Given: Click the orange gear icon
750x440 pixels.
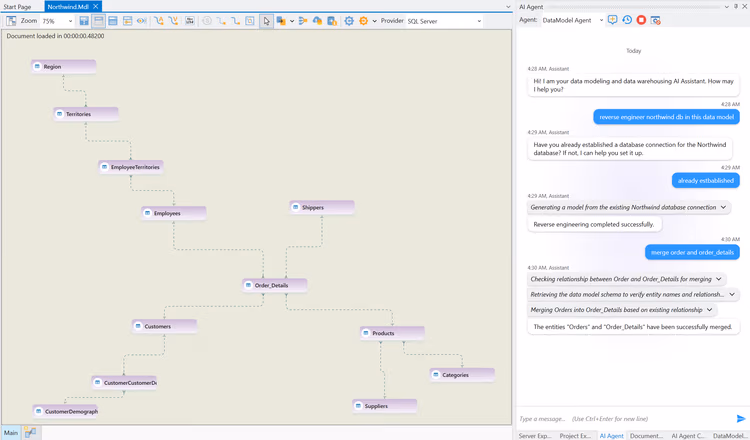Looking at the screenshot, I should point(364,21).
